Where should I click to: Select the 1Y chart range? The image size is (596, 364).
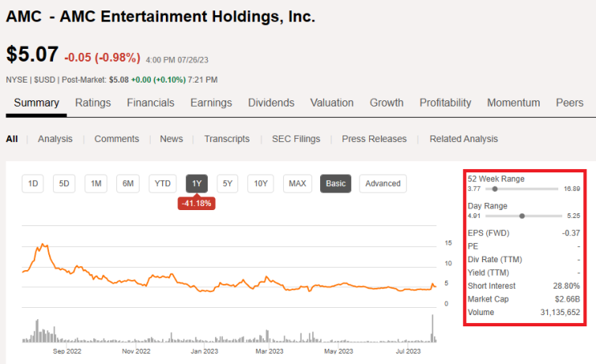click(197, 184)
